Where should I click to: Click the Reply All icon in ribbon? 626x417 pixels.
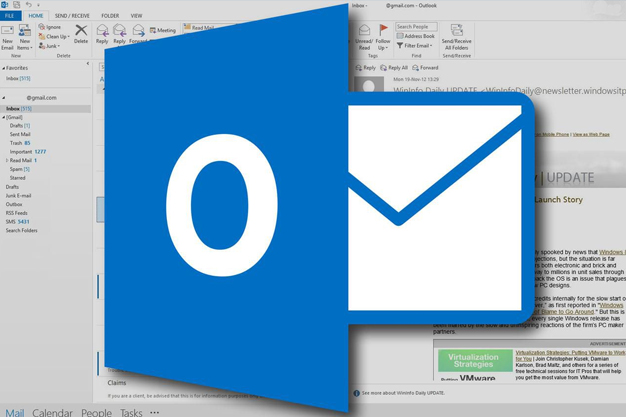(121, 31)
